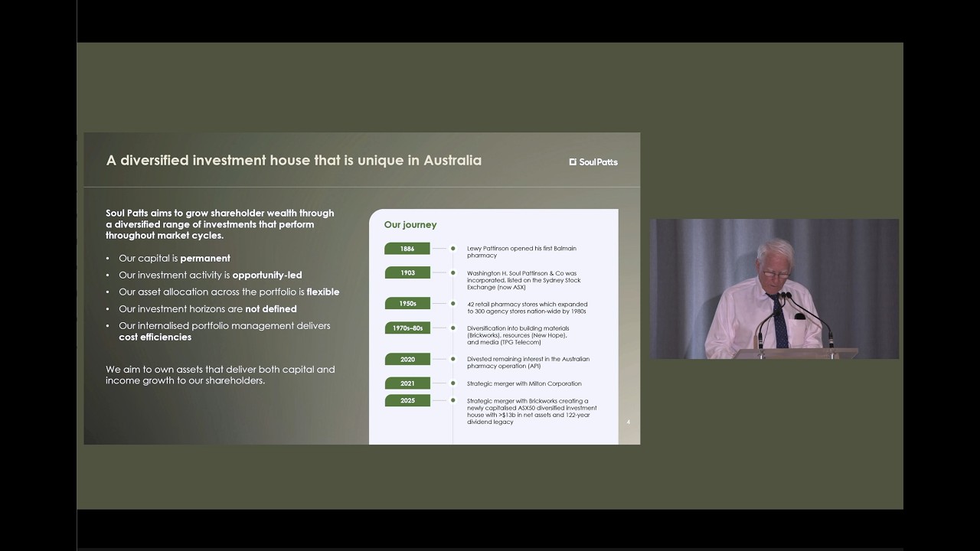Click 'investment horizons are not defined' bullet
The image size is (980, 551).
coord(207,309)
